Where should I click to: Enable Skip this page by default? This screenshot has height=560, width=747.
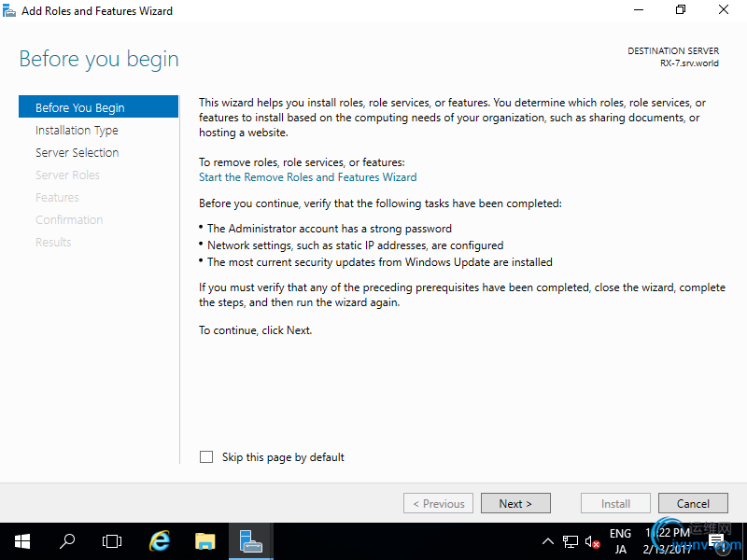click(x=206, y=457)
